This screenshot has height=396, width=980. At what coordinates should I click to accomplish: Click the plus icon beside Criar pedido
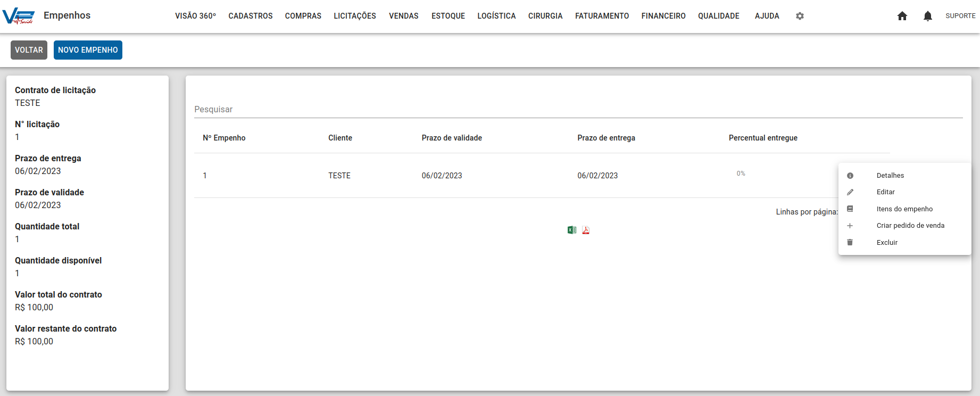coord(850,226)
